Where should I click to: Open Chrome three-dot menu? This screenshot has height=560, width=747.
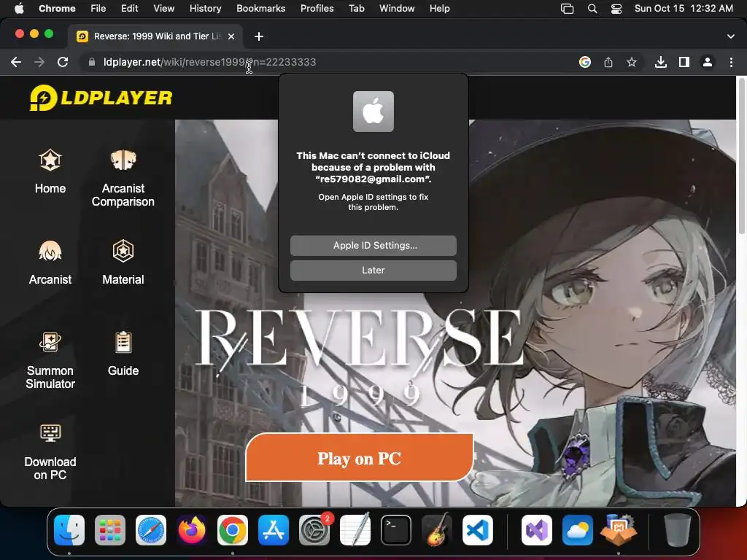[x=731, y=62]
